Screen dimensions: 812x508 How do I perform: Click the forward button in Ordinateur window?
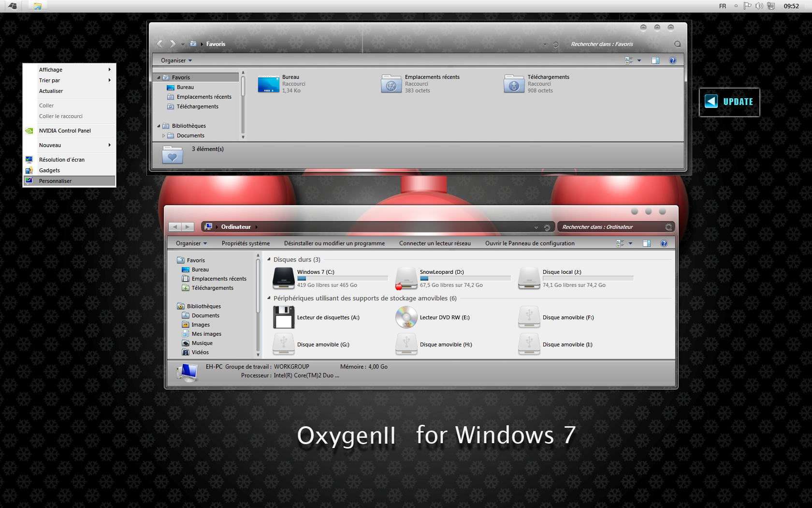(188, 227)
